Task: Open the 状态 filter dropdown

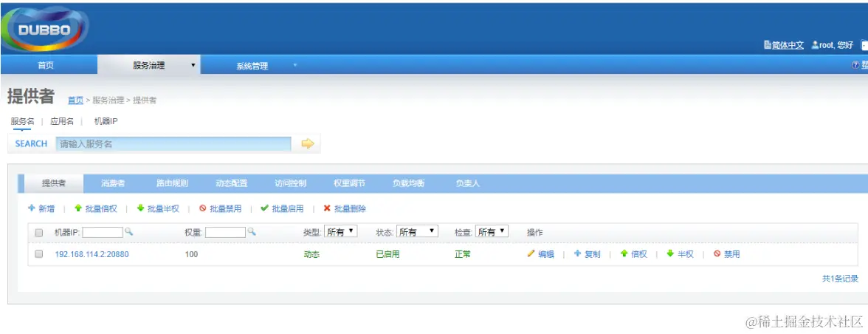Action: 418,231
